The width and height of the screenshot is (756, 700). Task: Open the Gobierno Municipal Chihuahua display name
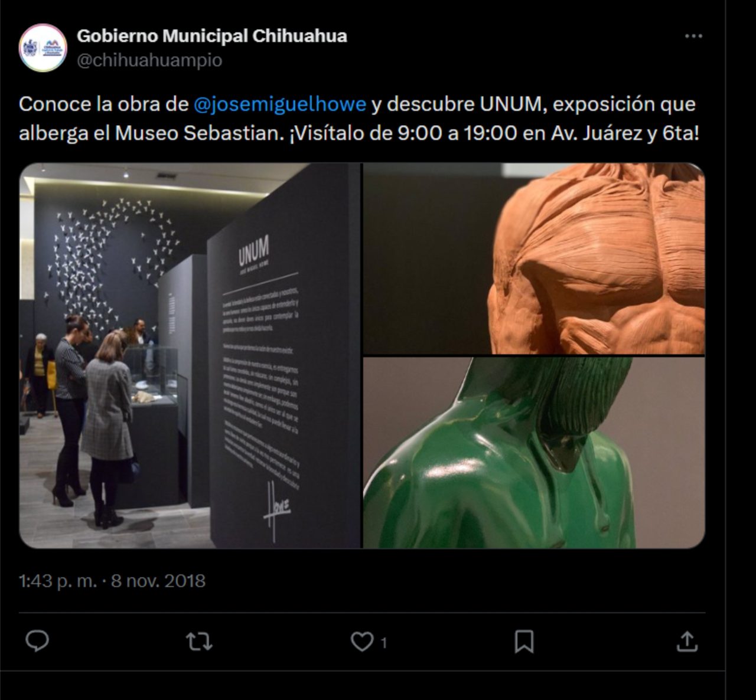212,36
